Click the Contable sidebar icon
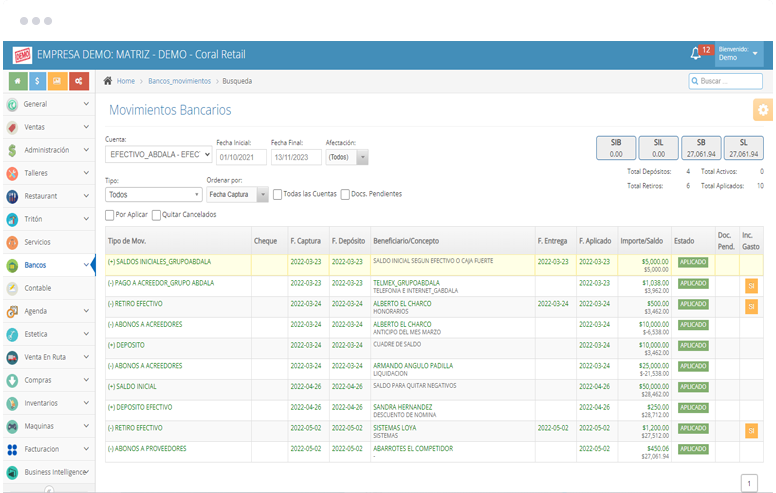 [x=12, y=289]
